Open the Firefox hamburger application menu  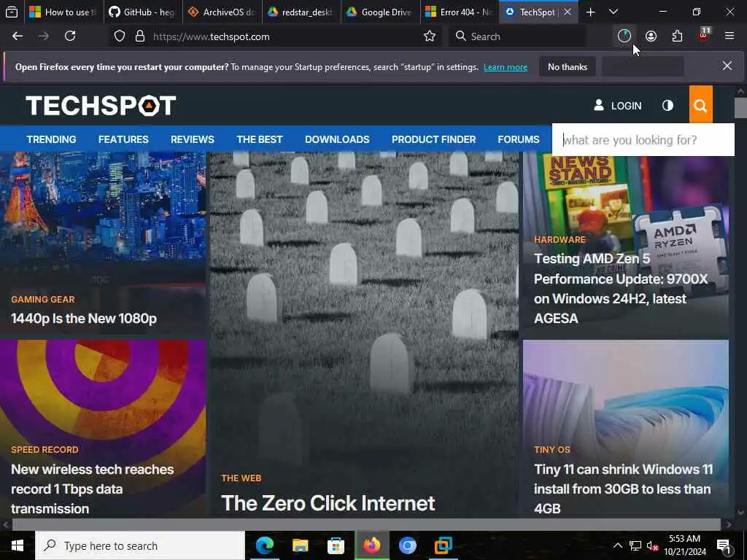tap(729, 36)
